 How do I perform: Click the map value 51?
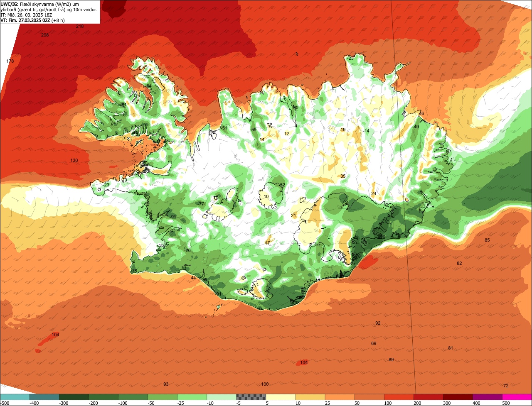click(x=224, y=127)
